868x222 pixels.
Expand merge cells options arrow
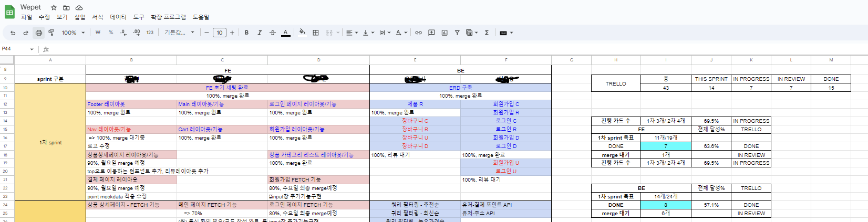[338, 33]
